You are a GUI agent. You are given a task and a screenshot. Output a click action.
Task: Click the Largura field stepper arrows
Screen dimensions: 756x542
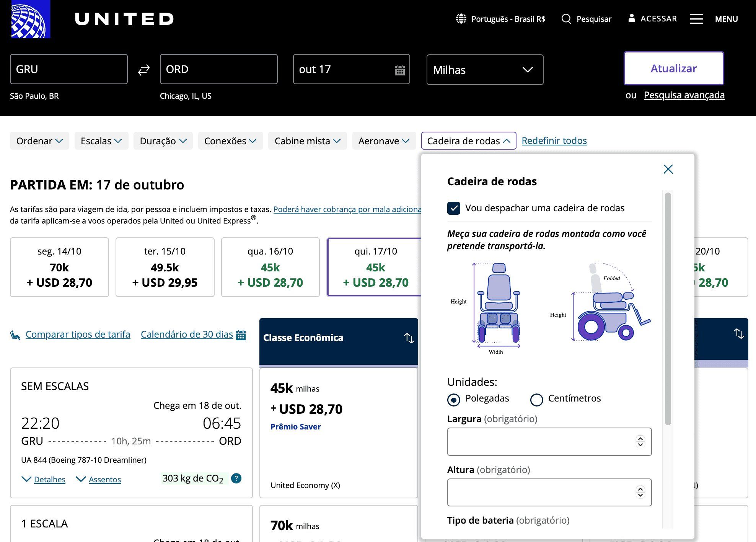(640, 441)
